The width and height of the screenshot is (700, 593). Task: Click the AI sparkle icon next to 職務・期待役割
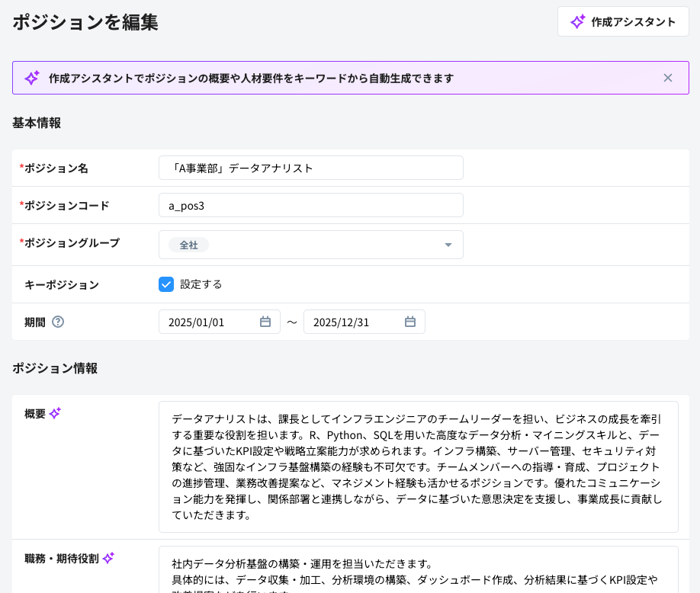pos(109,557)
